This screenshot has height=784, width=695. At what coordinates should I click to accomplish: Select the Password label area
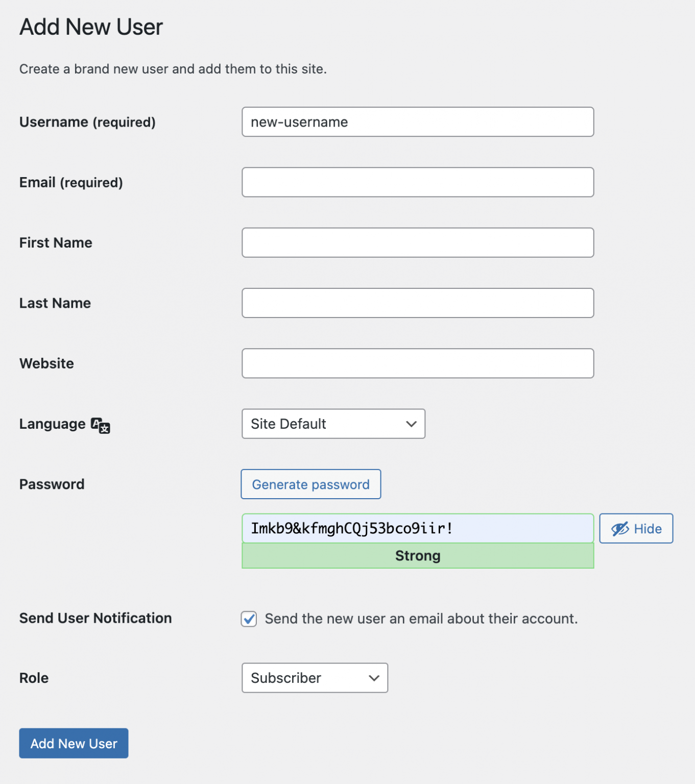(52, 484)
